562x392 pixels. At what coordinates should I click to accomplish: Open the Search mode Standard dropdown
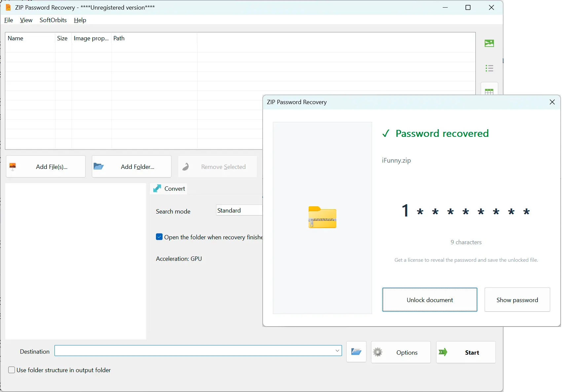[239, 210]
